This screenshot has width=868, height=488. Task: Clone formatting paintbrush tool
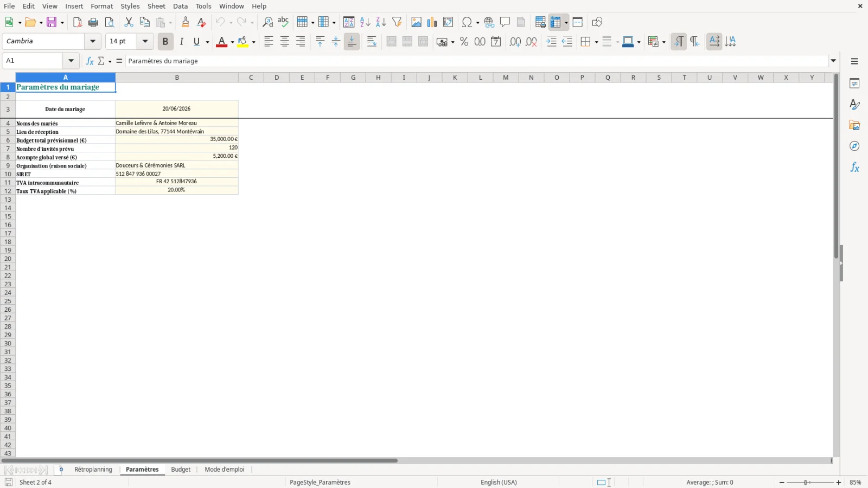186,22
